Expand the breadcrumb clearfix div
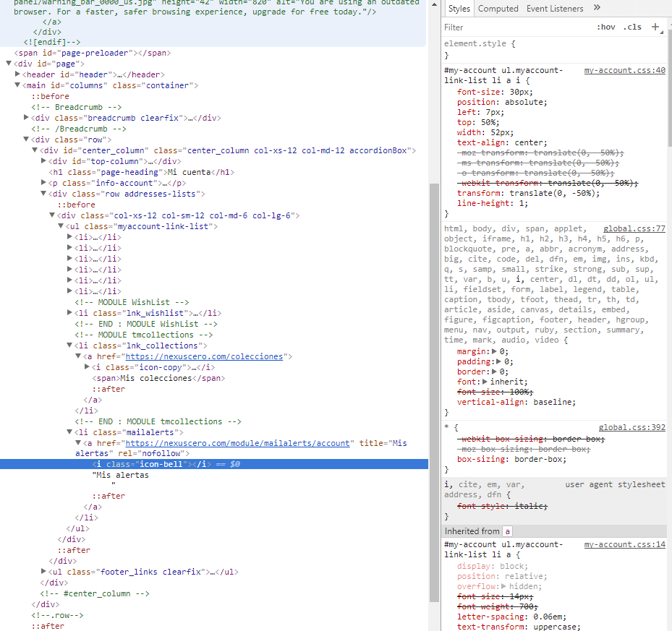The height and width of the screenshot is (631, 672). (26, 117)
